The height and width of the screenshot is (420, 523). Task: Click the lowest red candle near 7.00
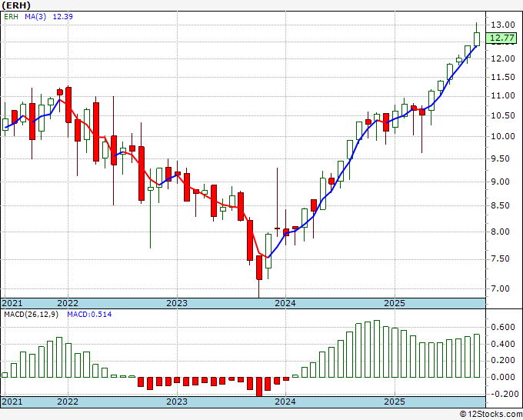click(x=259, y=268)
